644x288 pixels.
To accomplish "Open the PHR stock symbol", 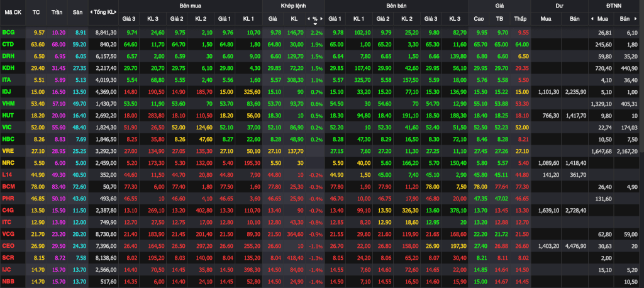I will tap(8, 198).
